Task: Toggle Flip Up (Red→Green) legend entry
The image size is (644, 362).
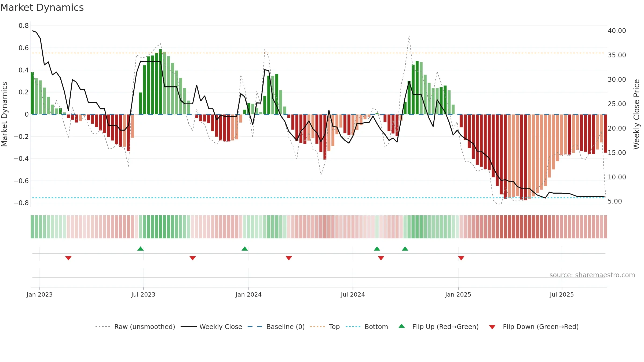Action: click(438, 327)
